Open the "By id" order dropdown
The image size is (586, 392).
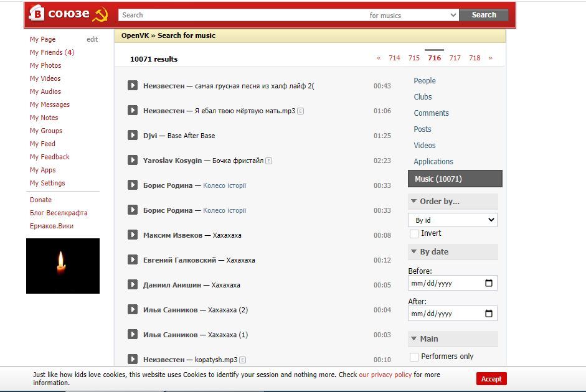(x=453, y=220)
